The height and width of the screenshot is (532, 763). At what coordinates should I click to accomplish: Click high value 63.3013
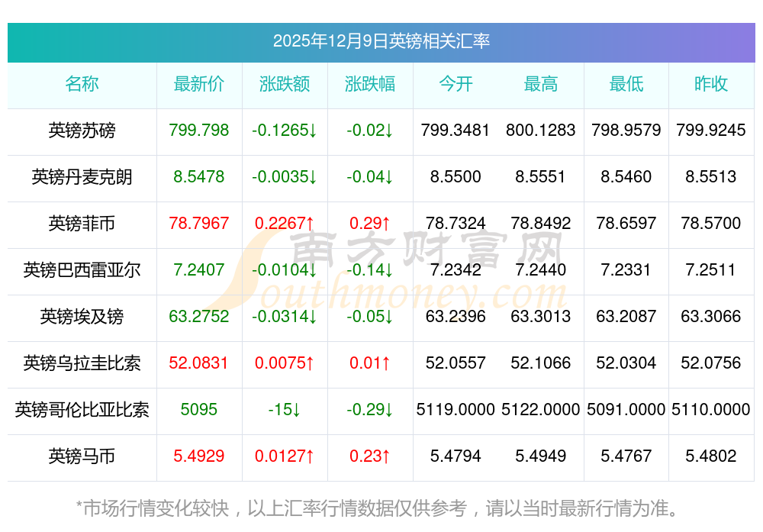[541, 317]
